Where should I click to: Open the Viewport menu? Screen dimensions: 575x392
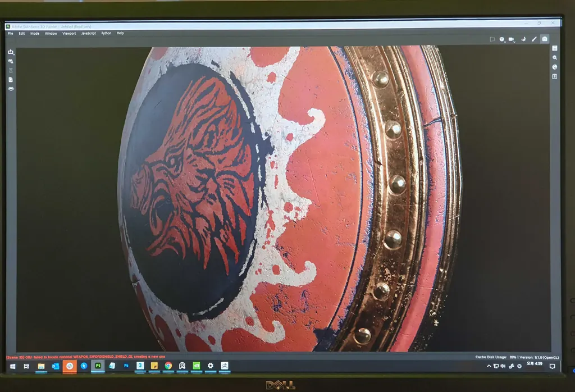click(x=69, y=33)
